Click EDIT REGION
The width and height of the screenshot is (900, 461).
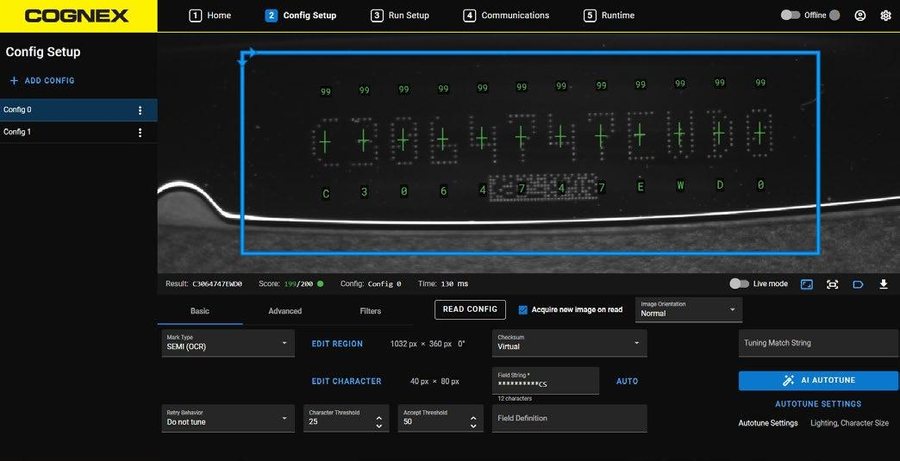(x=337, y=344)
